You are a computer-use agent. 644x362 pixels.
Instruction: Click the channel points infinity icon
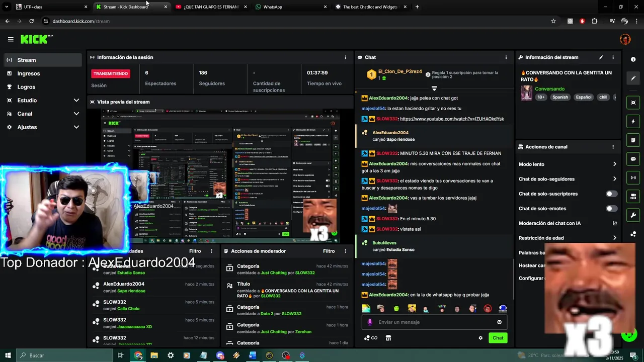click(x=371, y=338)
